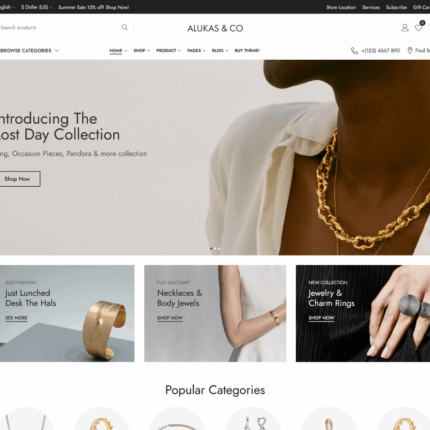Open the Product menu
Viewport: 430px width, 430px height.
(x=168, y=51)
